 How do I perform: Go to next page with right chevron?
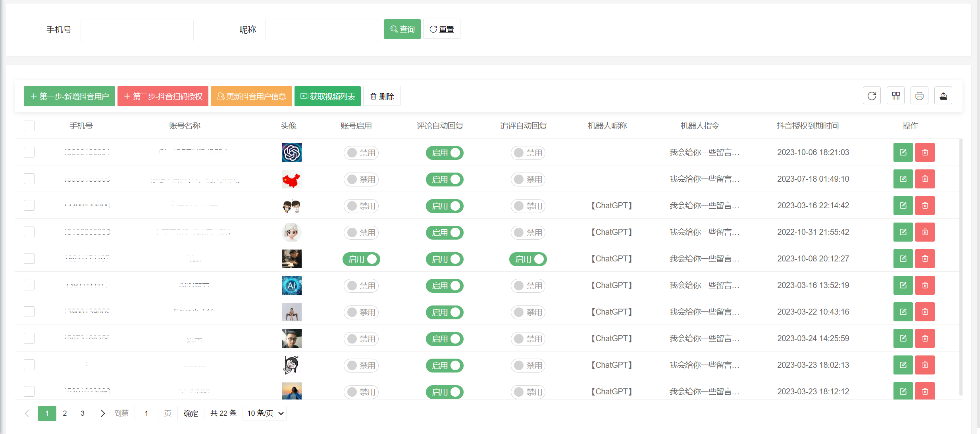click(x=102, y=413)
